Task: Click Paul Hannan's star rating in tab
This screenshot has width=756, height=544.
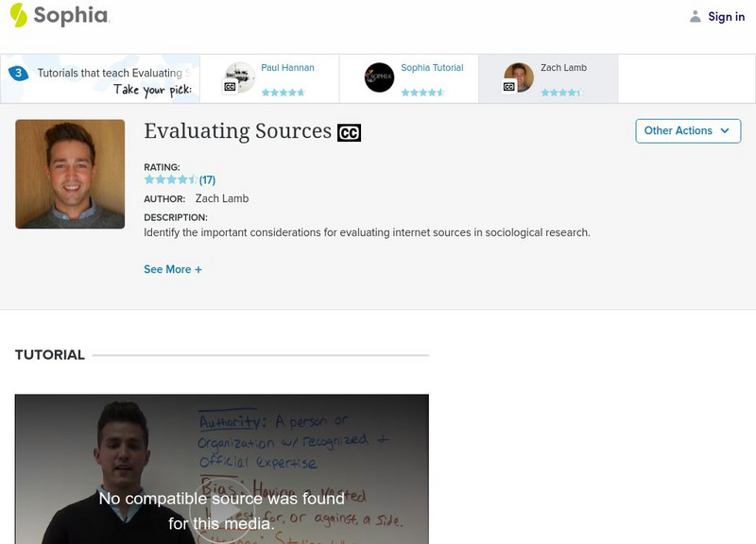Action: point(283,93)
